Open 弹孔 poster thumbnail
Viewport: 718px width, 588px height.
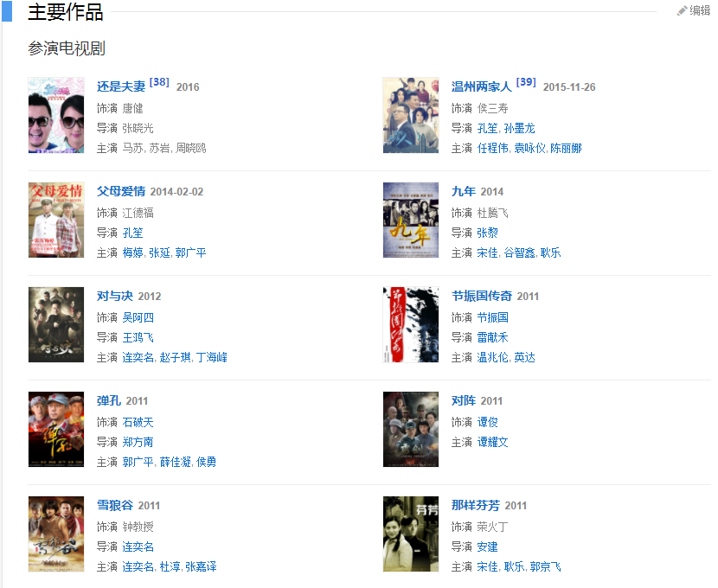click(x=56, y=429)
